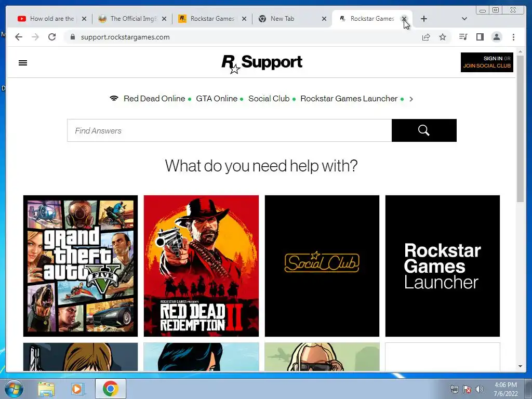
Task: Open Chrome's three-dot menu
Action: (x=514, y=37)
